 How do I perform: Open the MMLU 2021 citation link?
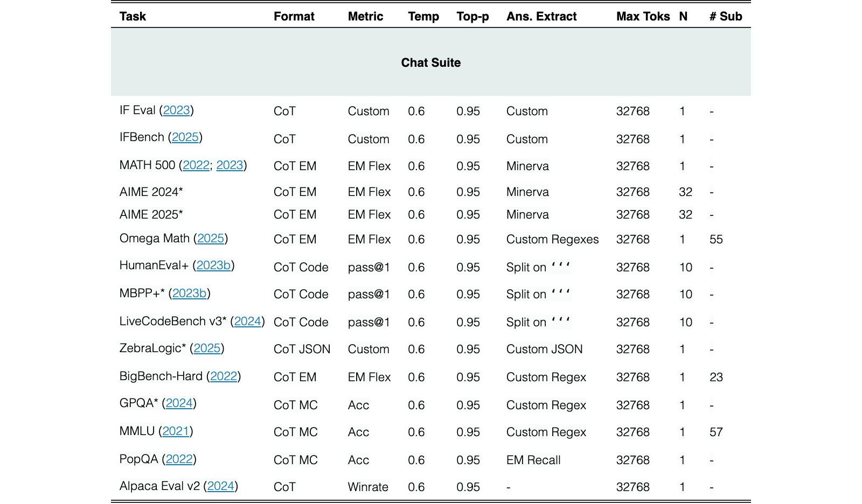pos(176,431)
